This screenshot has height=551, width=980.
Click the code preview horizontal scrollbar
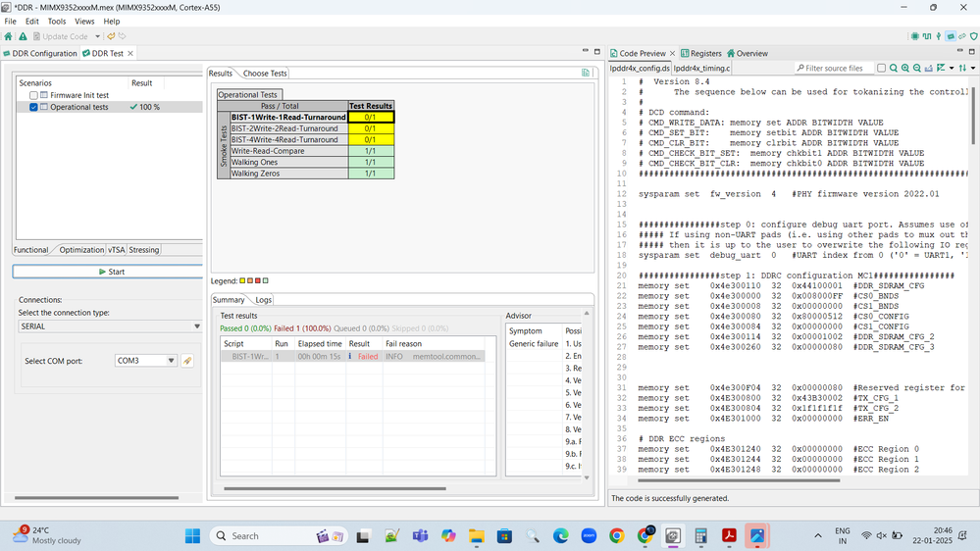(x=739, y=481)
